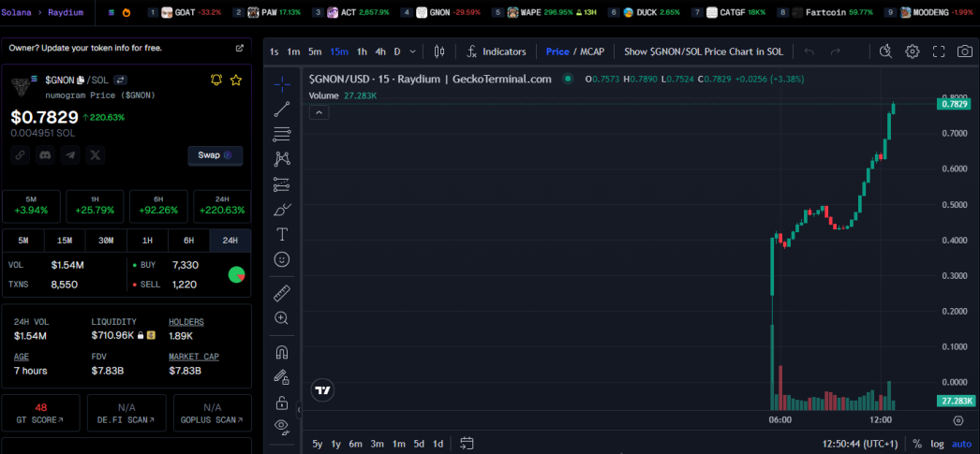Open the update token info external link
Viewport: 980px width, 454px height.
point(239,48)
